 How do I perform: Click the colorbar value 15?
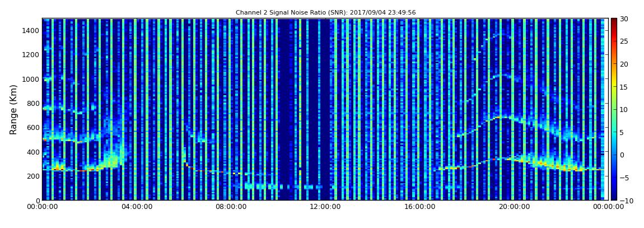point(624,87)
